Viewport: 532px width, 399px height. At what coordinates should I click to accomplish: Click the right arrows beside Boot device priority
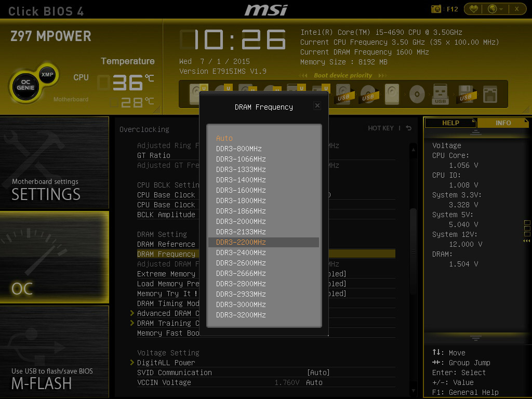(x=382, y=75)
